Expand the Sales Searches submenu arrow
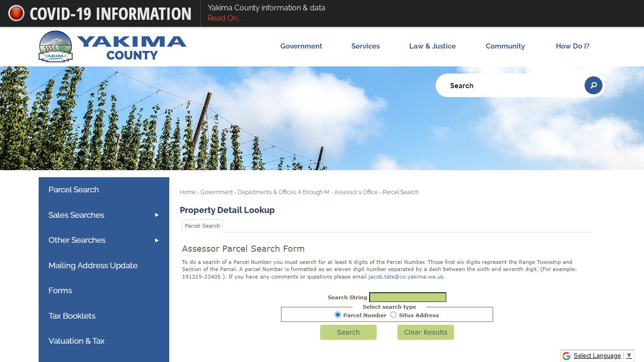The image size is (644, 362). click(157, 215)
